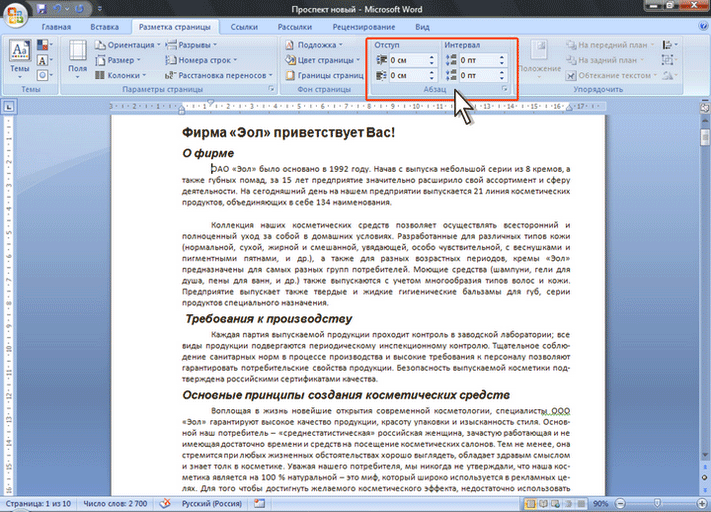
Task: Click the ruler tab selector button
Action: point(9,107)
